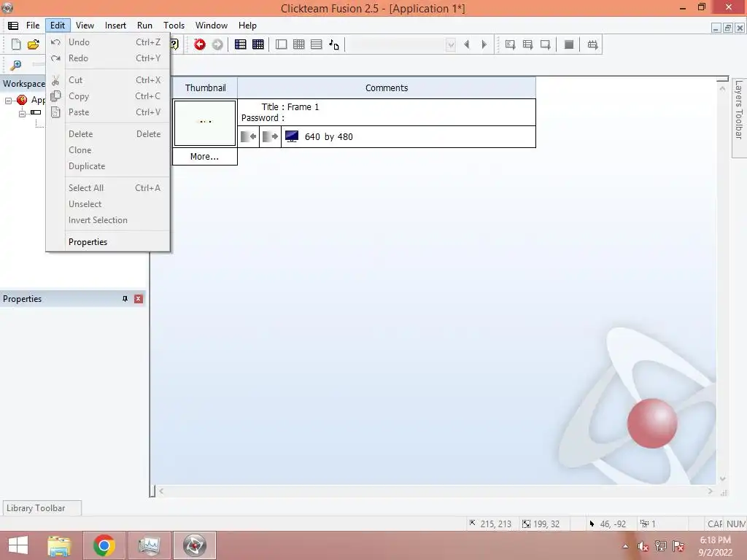This screenshot has height=560, width=747.
Task: Choose Clone in the Edit menu
Action: [x=108, y=150]
